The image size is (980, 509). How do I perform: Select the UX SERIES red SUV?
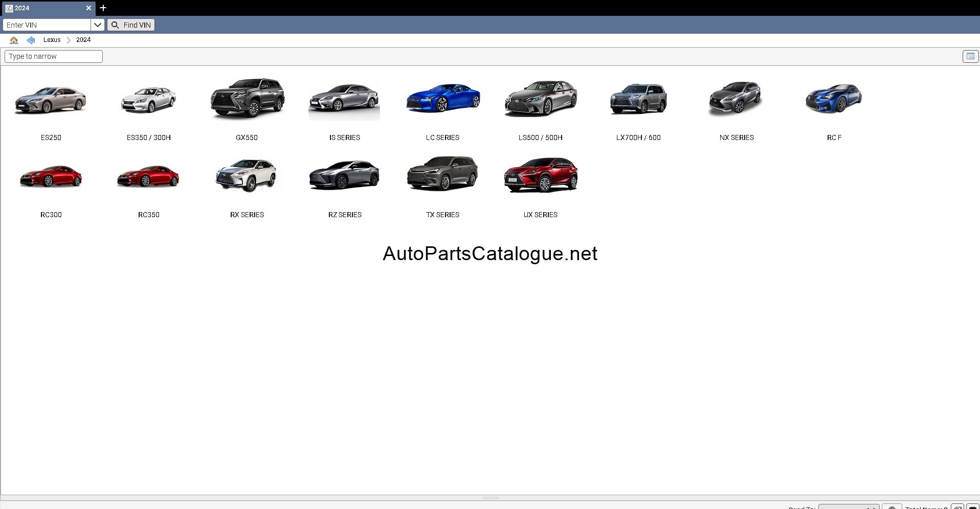(x=541, y=175)
